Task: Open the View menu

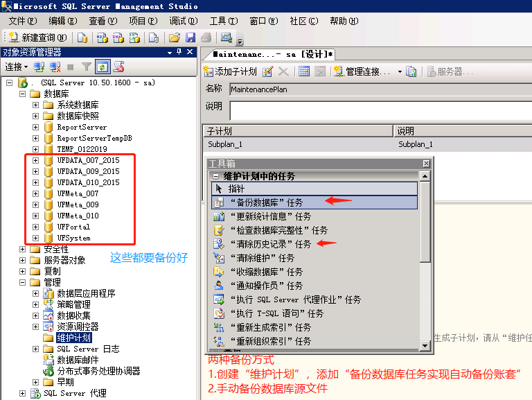Action: click(x=103, y=21)
